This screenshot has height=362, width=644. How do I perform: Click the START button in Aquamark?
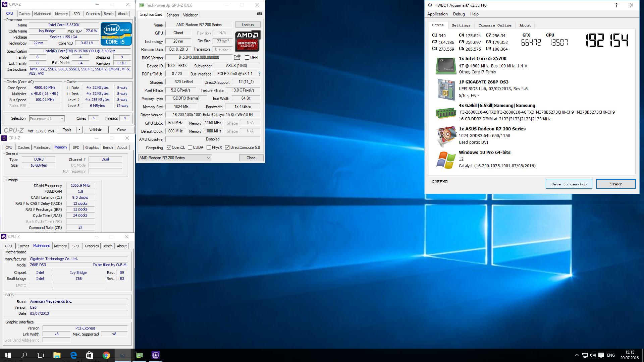tap(616, 184)
